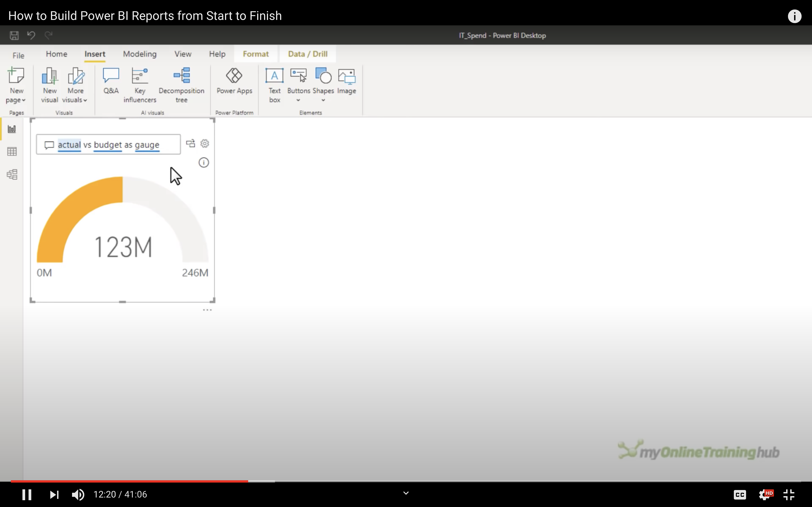Open the Model view sidebar icon
This screenshot has height=507, width=812.
click(12, 174)
